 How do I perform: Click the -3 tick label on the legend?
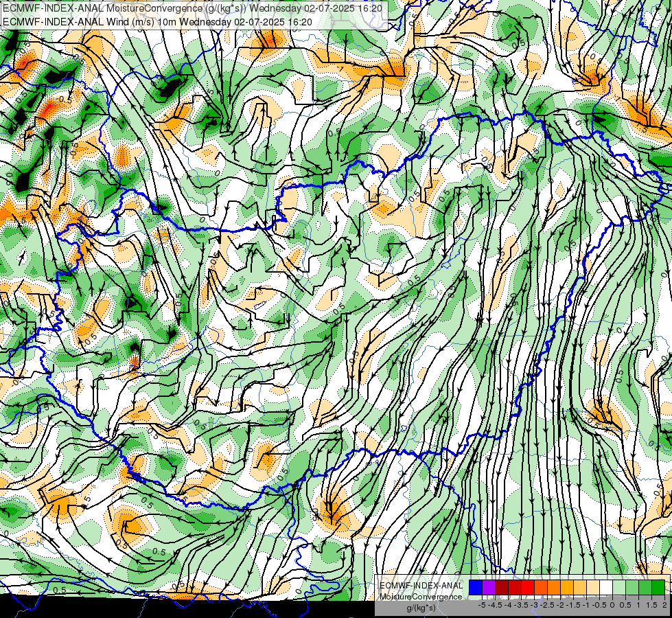[x=534, y=605]
